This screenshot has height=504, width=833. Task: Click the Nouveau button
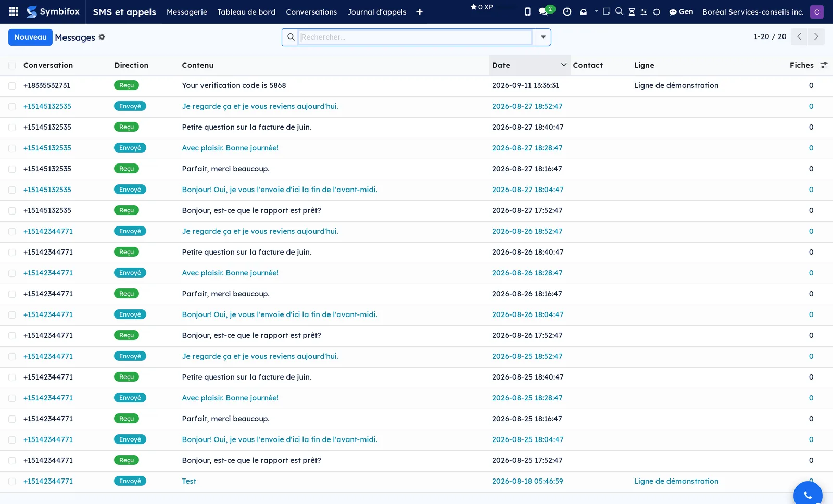pyautogui.click(x=30, y=37)
